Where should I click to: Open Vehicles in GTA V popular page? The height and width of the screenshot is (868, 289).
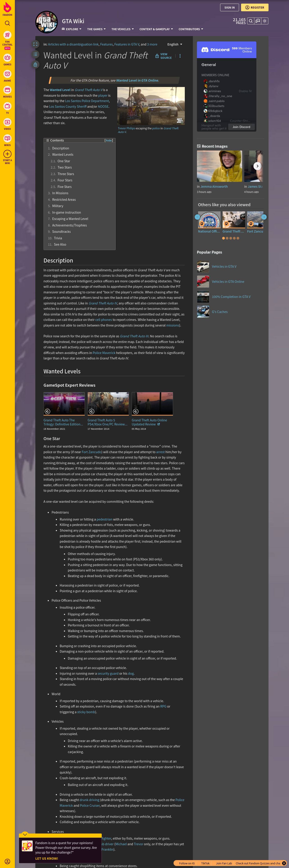(x=224, y=267)
